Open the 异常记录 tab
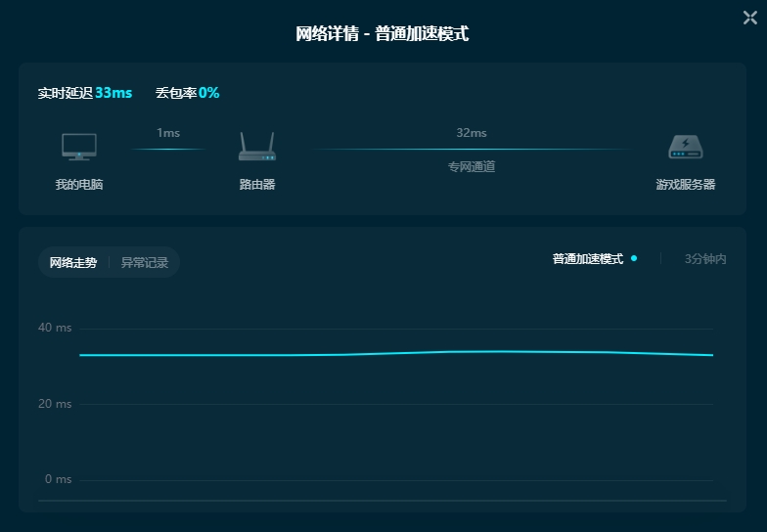The height and width of the screenshot is (532, 767). point(145,262)
